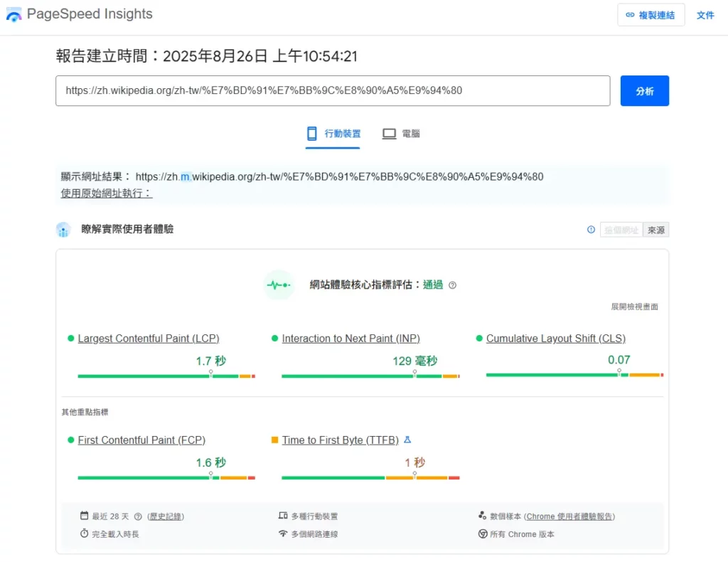Click the LCP distribution bar
This screenshot has width=728, height=562.
pos(166,376)
